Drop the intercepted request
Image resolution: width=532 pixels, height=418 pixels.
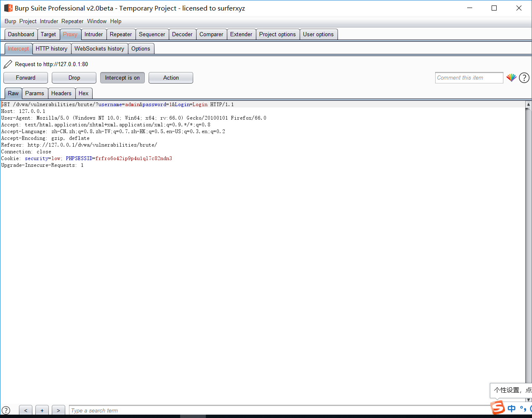tap(74, 78)
